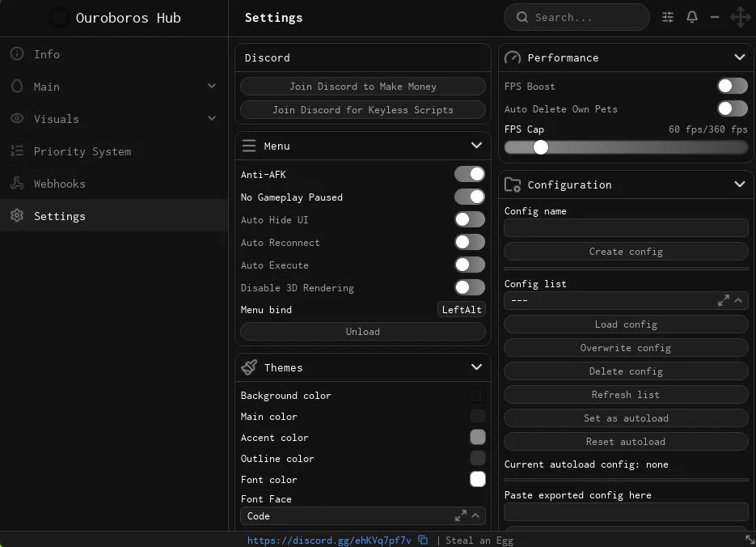Click Reset autoload button

click(626, 441)
